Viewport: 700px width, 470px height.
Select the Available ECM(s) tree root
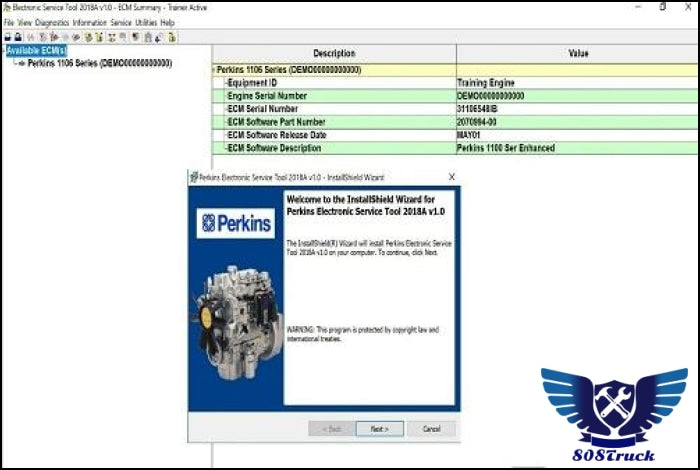(38, 51)
